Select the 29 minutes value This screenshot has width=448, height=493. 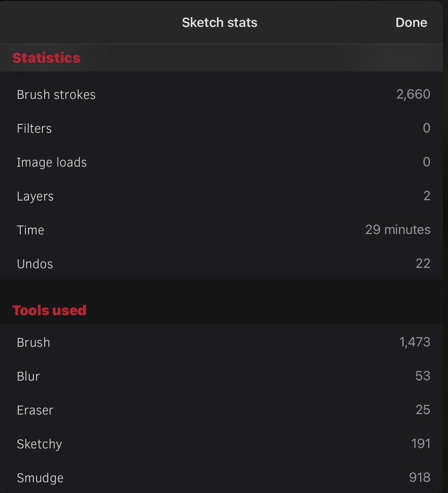[x=398, y=230]
